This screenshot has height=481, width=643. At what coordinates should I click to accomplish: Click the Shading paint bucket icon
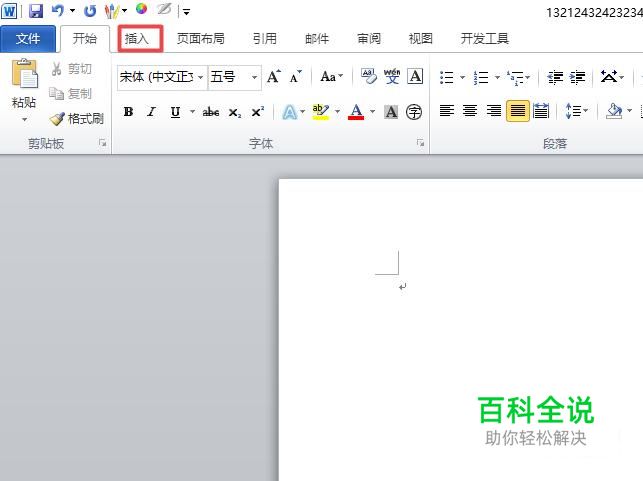[x=614, y=111]
